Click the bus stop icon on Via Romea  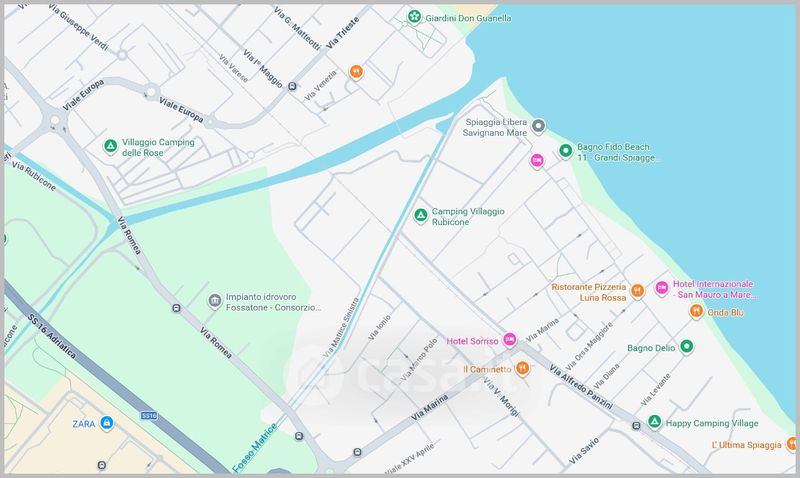[x=176, y=308]
